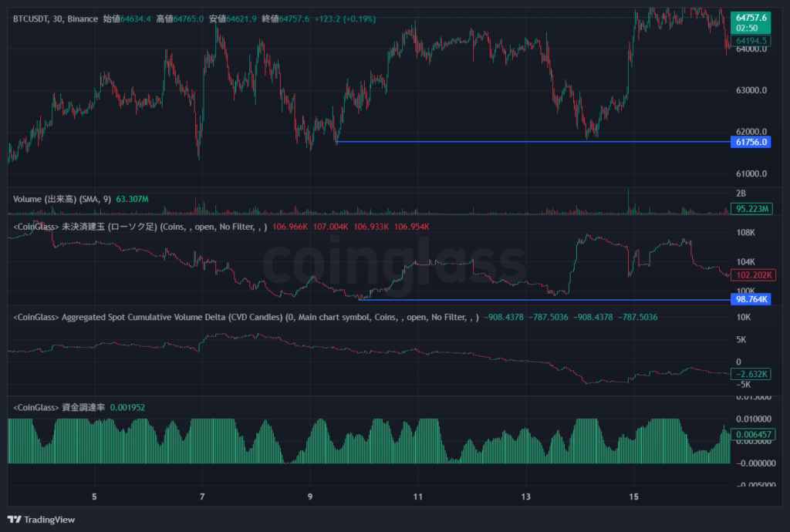The height and width of the screenshot is (532, 790).
Task: Click the open interest value 106.954K
Action: click(x=412, y=227)
